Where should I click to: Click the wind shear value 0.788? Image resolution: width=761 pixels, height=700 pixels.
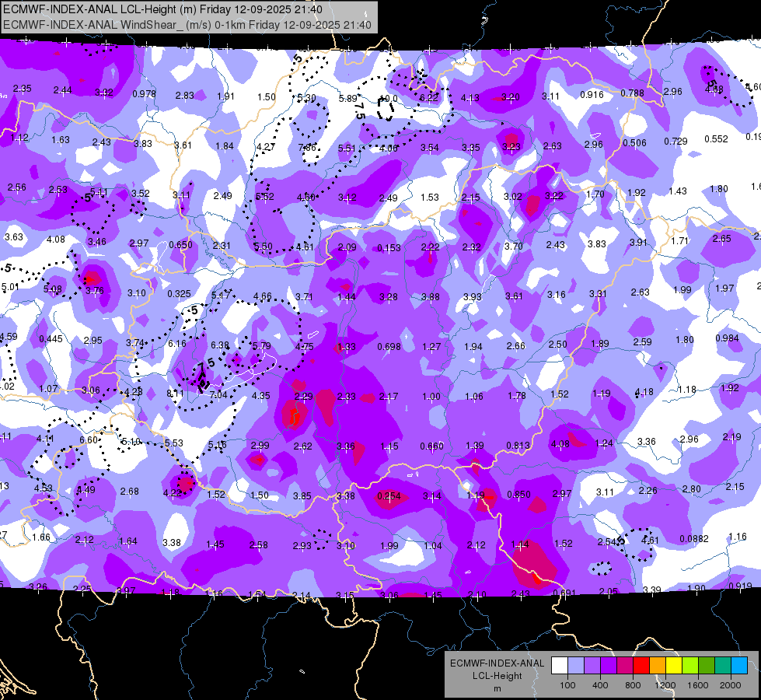tap(633, 93)
